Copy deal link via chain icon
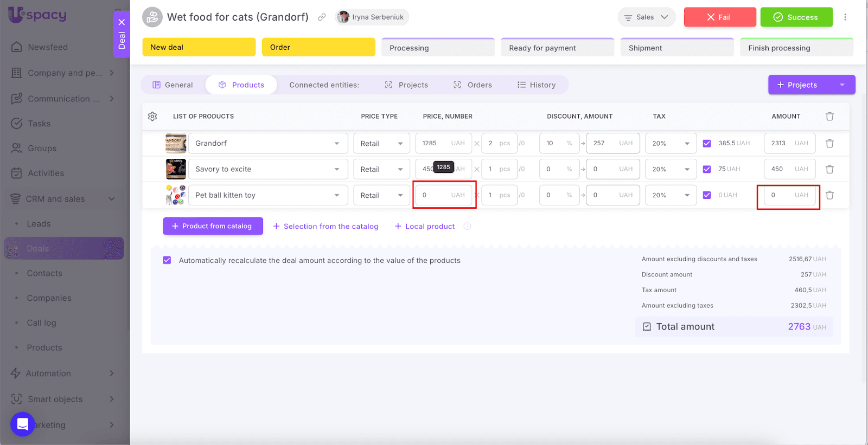Viewport: 868px width, 445px height. 322,17
